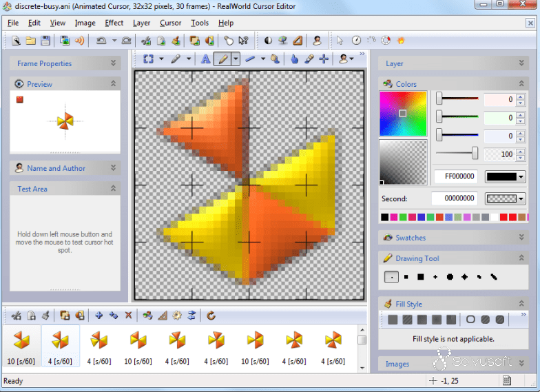Click the New document icon
Image resolution: width=540 pixels, height=392 pixels.
click(16, 41)
